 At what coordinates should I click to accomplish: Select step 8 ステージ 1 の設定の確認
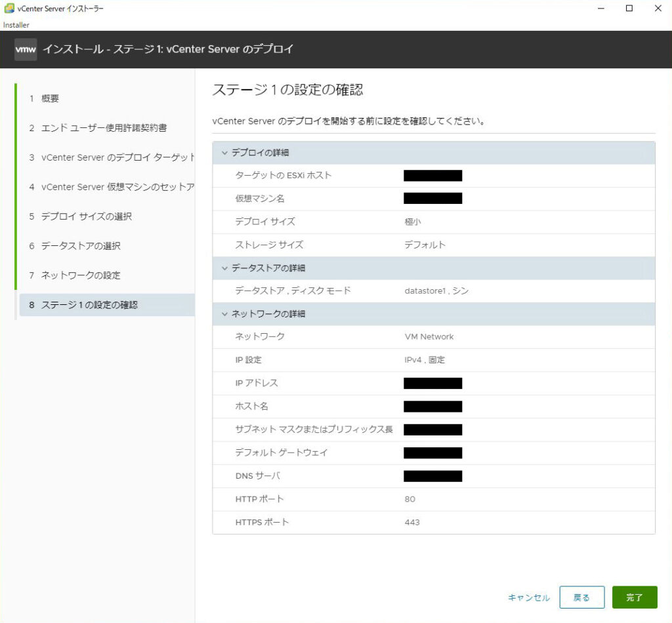pyautogui.click(x=107, y=305)
